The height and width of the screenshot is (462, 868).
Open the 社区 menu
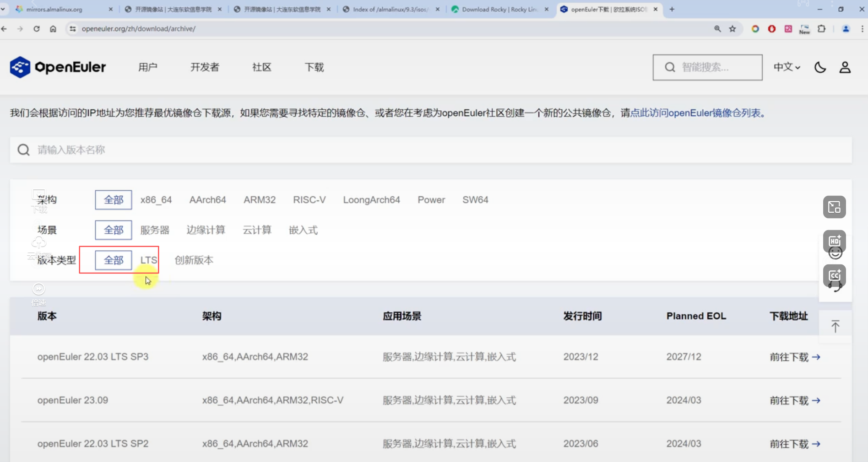tap(262, 67)
